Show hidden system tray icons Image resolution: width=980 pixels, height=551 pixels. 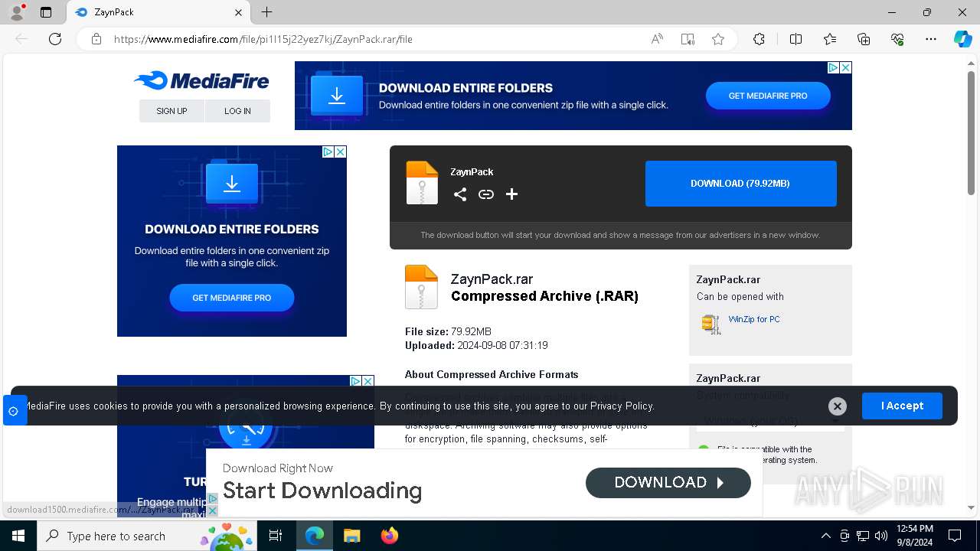tap(825, 536)
